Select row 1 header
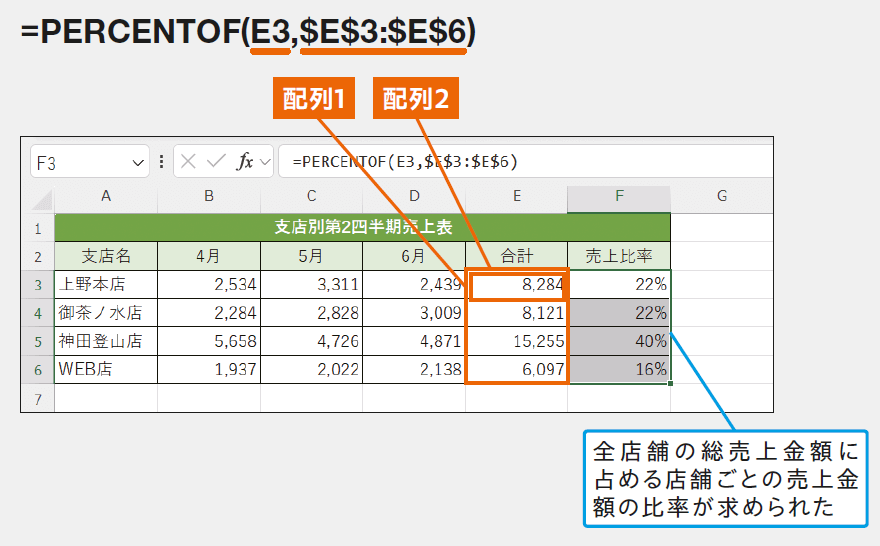The height and width of the screenshot is (546, 880). 38,228
